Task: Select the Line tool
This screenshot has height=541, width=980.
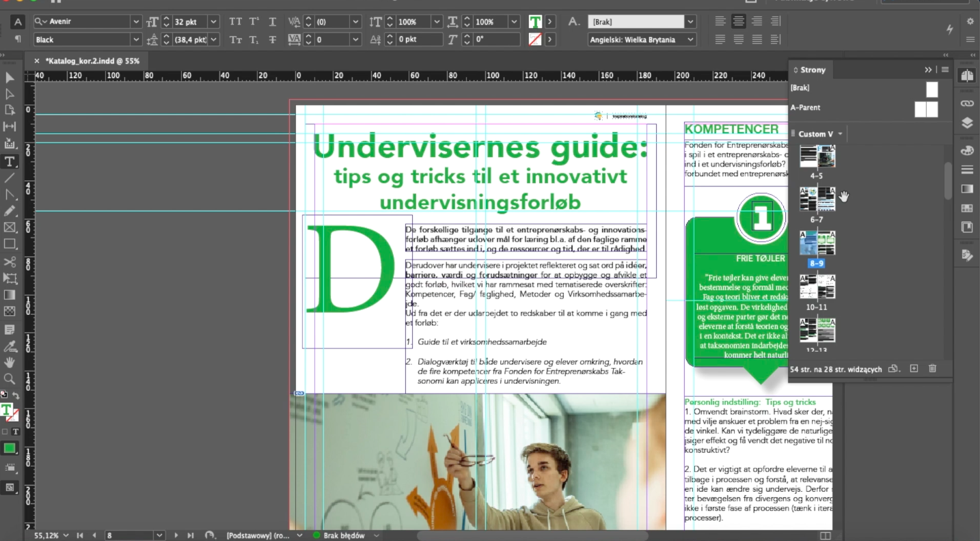Action: 10,178
